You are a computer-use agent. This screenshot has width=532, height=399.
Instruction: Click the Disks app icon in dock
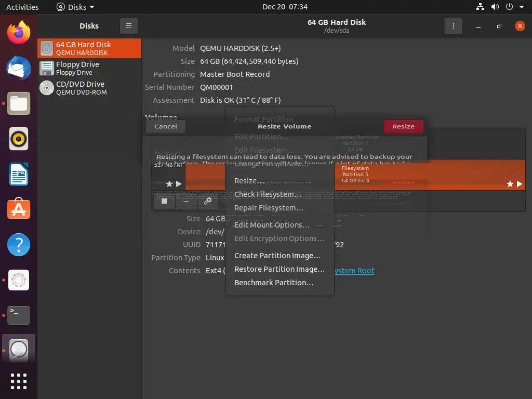pos(19,350)
